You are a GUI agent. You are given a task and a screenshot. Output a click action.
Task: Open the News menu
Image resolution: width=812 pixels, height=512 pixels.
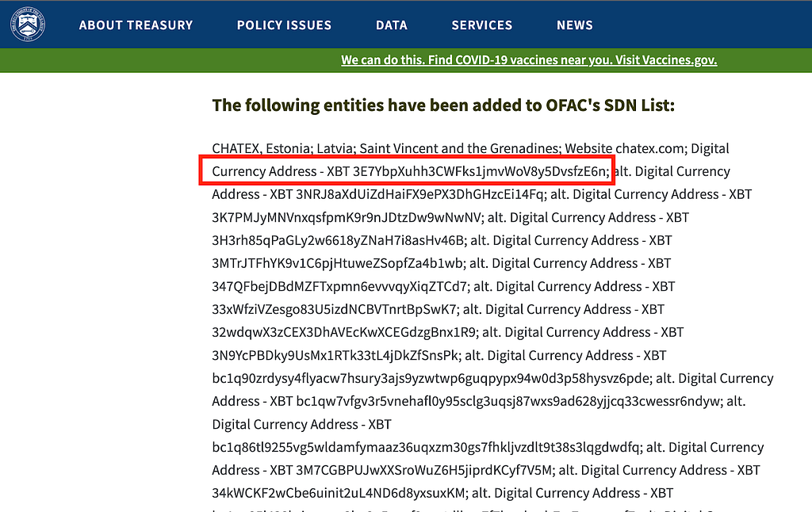click(574, 25)
